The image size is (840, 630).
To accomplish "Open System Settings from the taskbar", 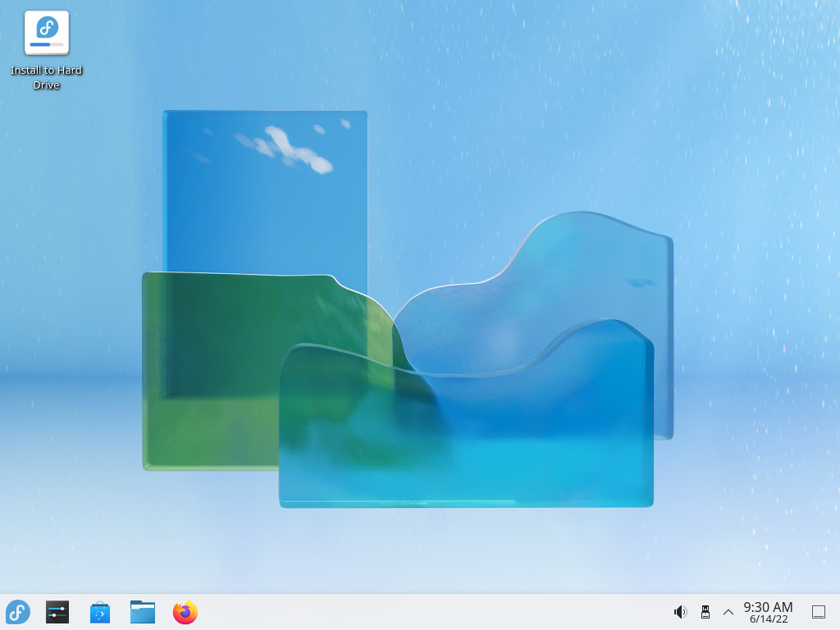I will point(57,612).
